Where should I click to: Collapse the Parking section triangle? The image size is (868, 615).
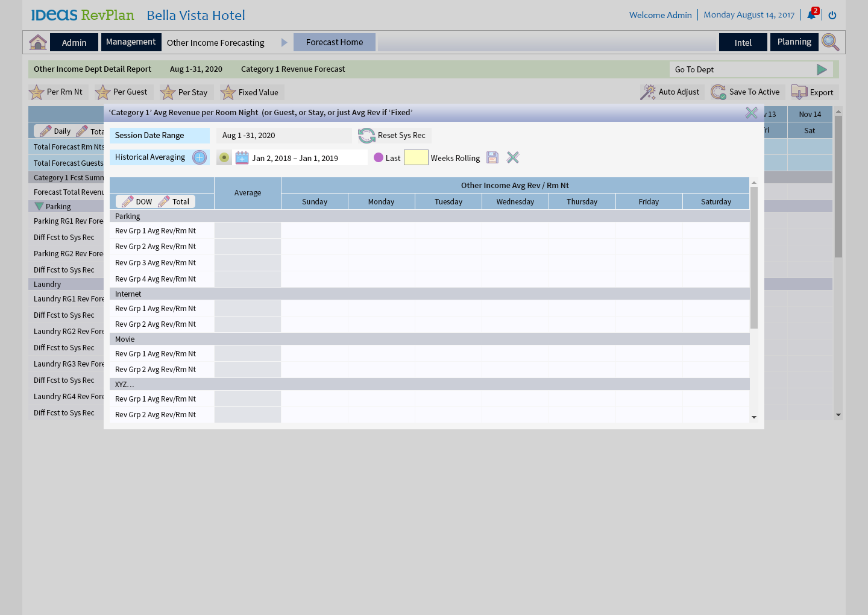click(x=39, y=206)
